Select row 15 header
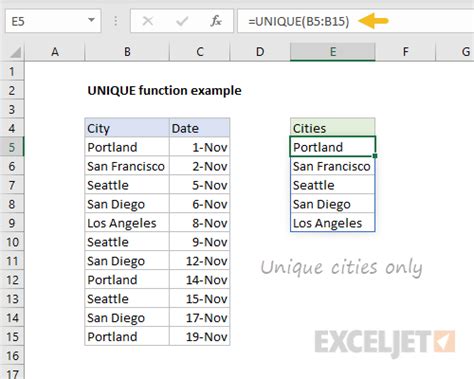Screen dimensions: 474x379 click(12, 336)
